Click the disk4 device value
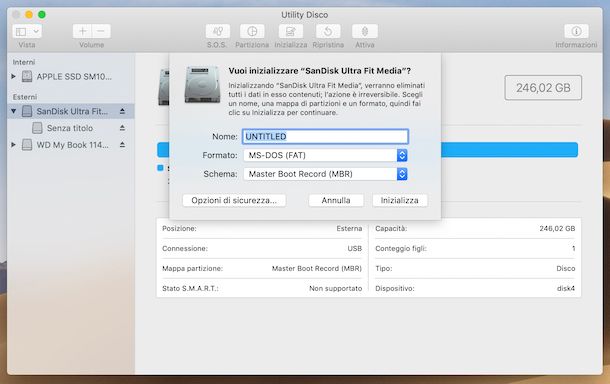Screen dimensions: 610x384 coord(566,288)
